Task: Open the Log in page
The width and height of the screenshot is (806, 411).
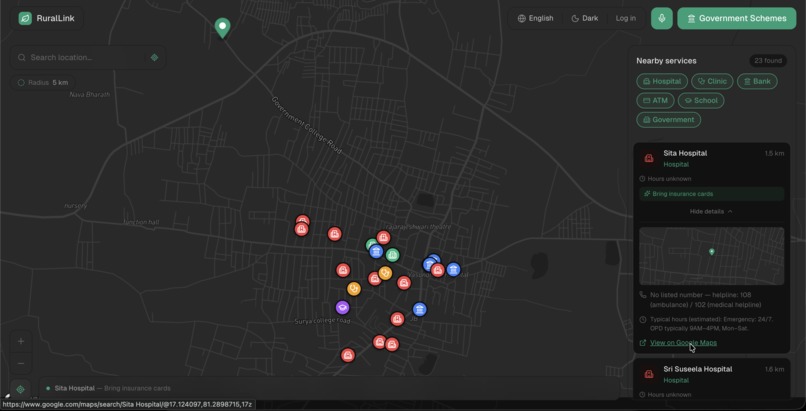Action: coord(626,18)
